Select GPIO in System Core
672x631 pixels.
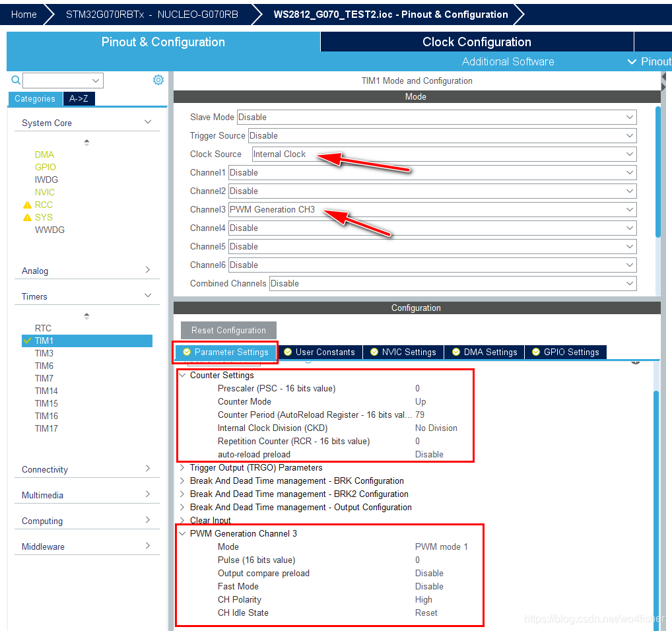coord(46,167)
